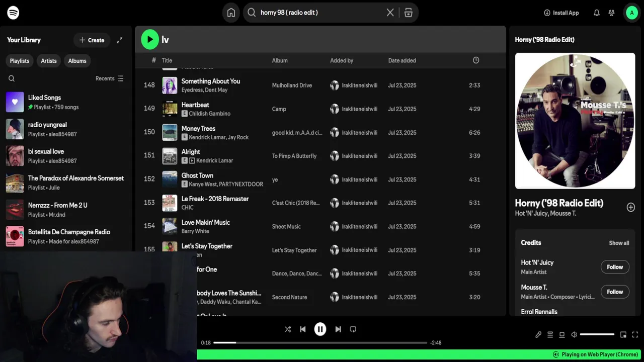This screenshot has width=644, height=362.
Task: Open the Friend Activity icon
Action: click(612, 13)
